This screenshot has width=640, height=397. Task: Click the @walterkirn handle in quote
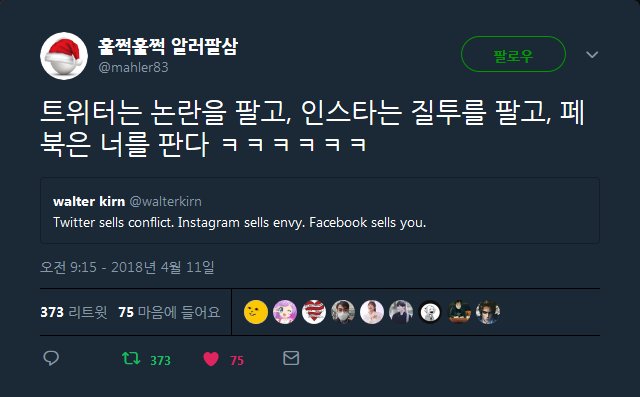165,202
